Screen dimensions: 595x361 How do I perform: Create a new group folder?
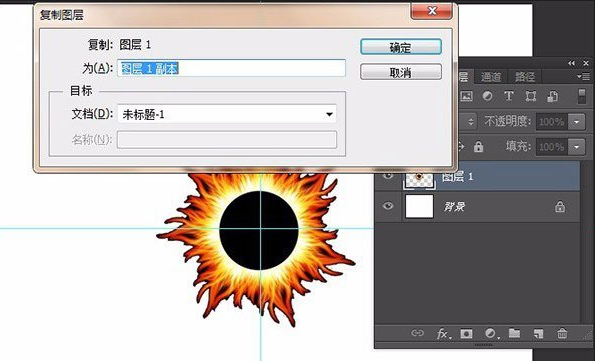tap(514, 333)
